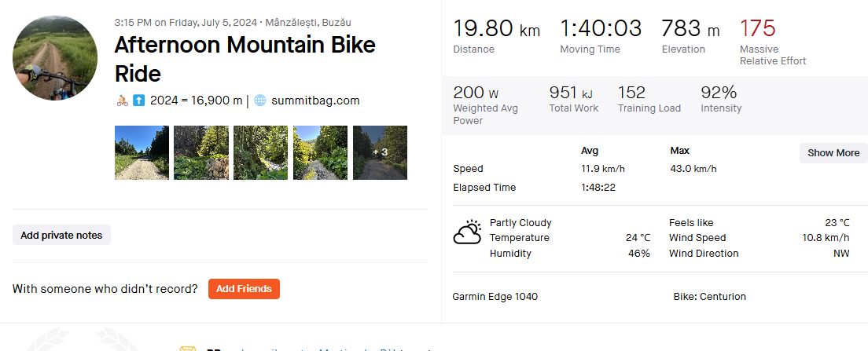
Task: Open the '+ 3' more photos thumbnail
Action: coord(381,152)
